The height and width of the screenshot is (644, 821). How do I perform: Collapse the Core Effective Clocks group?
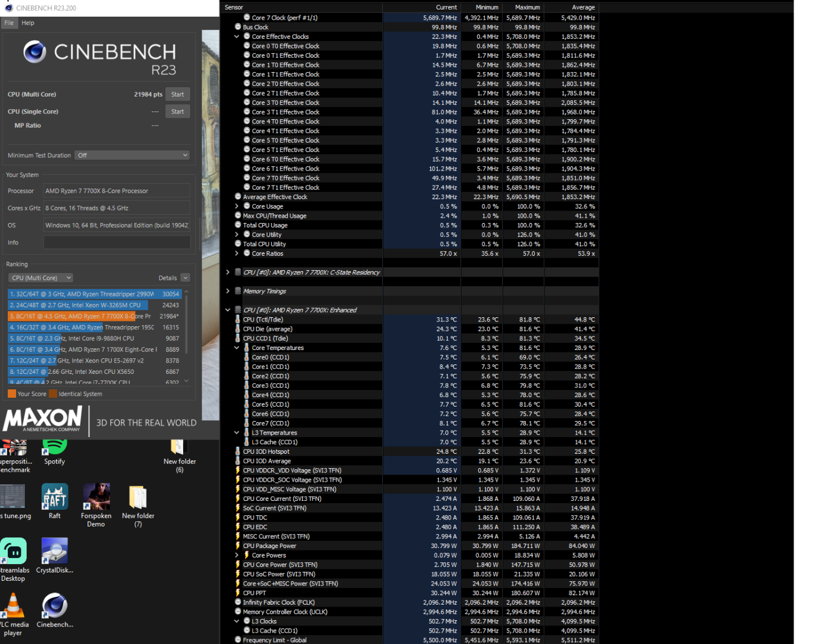(x=237, y=36)
